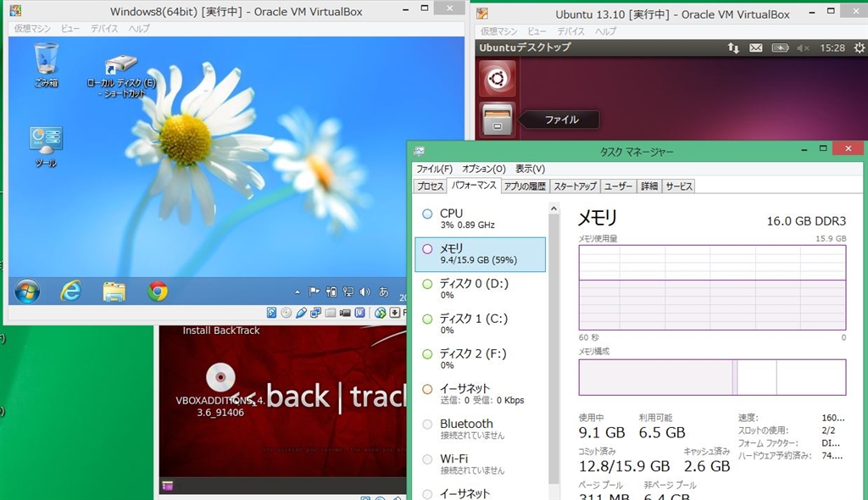The width and height of the screenshot is (868, 500).
Task: Switch to the 詳細 tab
Action: click(x=649, y=186)
